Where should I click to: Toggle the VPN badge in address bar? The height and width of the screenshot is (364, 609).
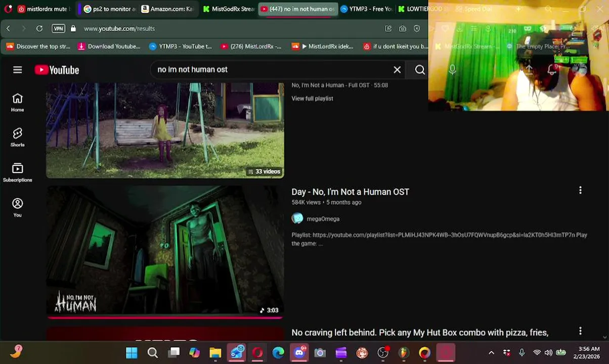(58, 28)
